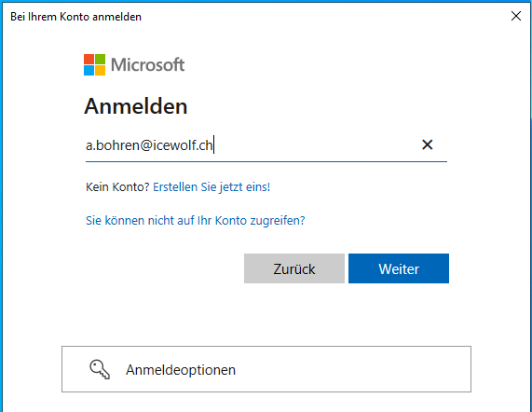
Task: Click the empty part of the email field
Action: coord(316,145)
